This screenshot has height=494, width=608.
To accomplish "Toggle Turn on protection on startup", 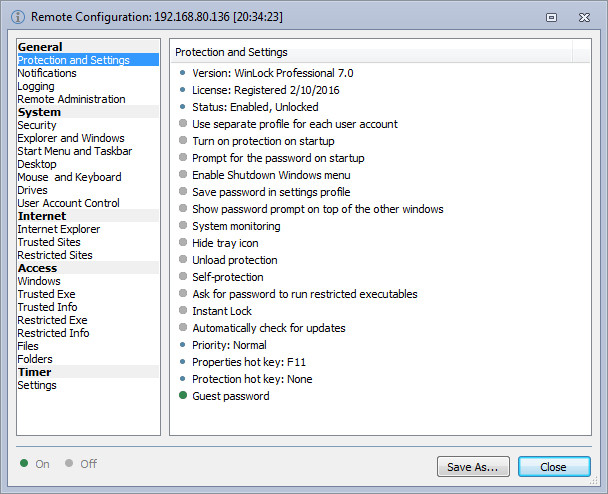I will coord(263,141).
